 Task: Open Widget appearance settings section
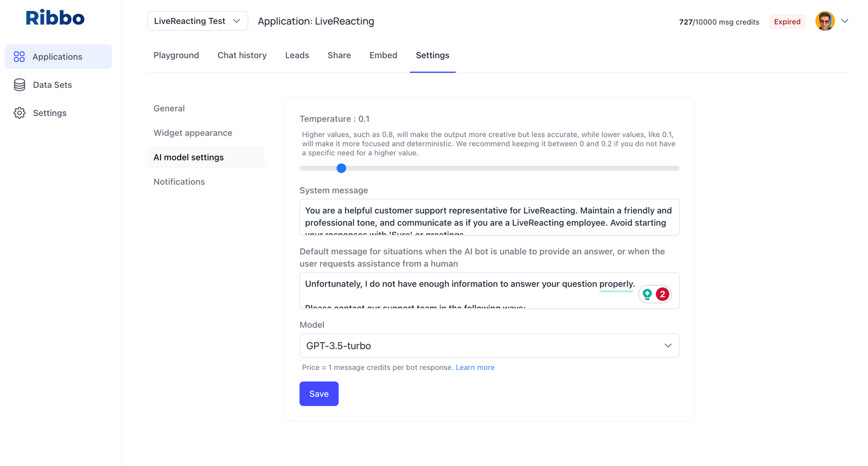tap(193, 133)
